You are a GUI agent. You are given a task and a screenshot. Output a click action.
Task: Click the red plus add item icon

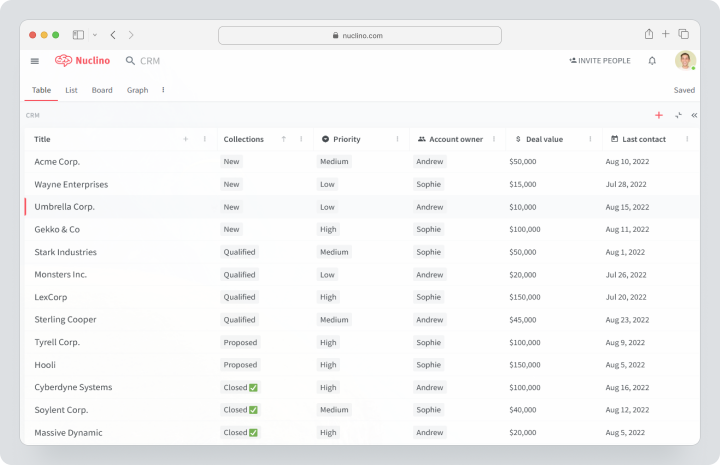click(659, 115)
